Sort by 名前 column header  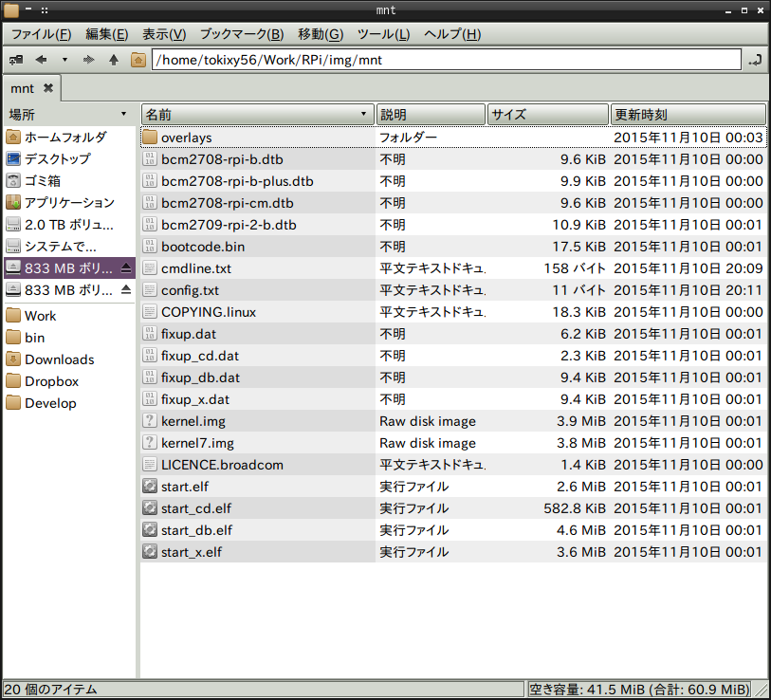point(258,115)
